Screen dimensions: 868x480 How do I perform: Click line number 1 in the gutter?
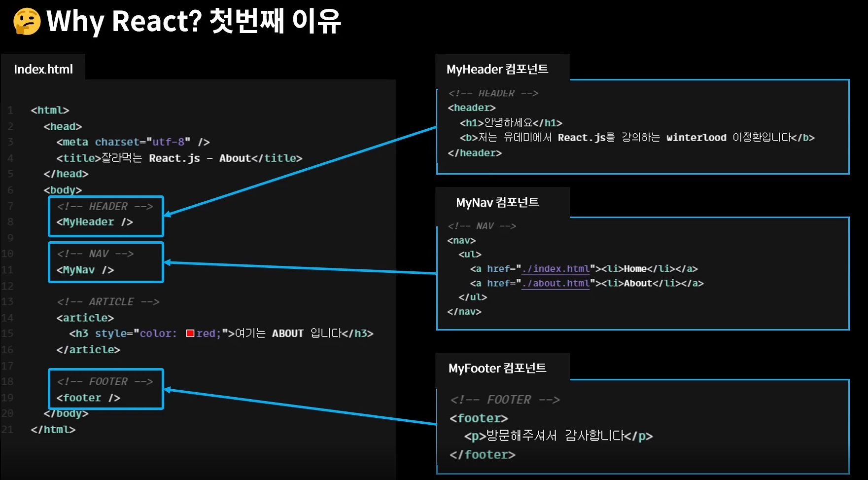(10, 110)
